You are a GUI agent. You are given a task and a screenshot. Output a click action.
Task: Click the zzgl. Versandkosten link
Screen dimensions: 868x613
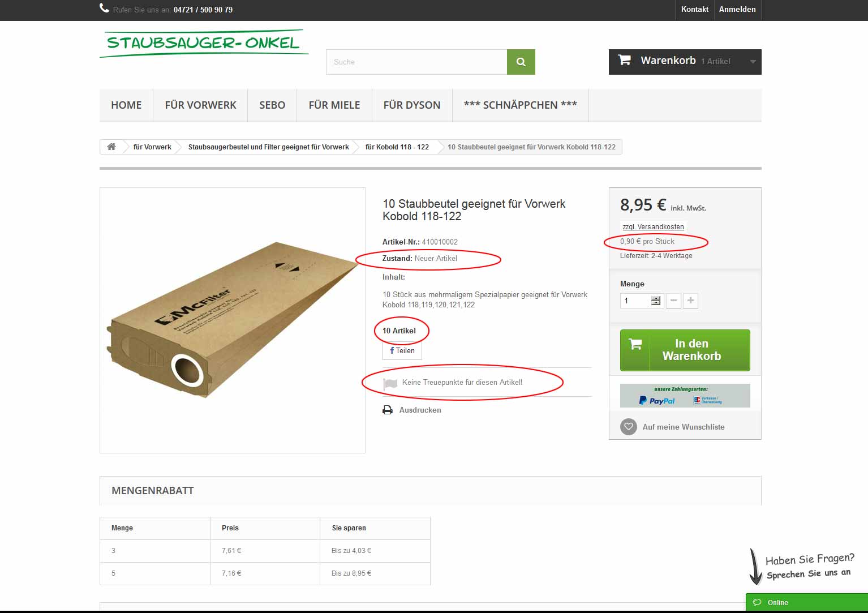[654, 227]
